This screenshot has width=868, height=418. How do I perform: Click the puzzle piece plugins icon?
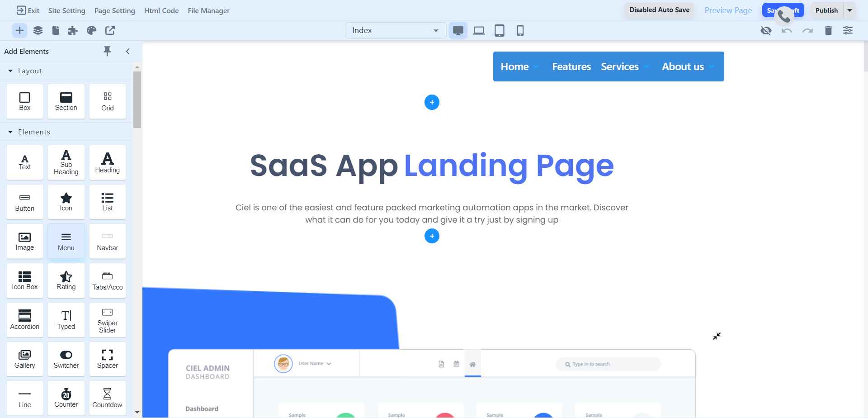pos(73,30)
